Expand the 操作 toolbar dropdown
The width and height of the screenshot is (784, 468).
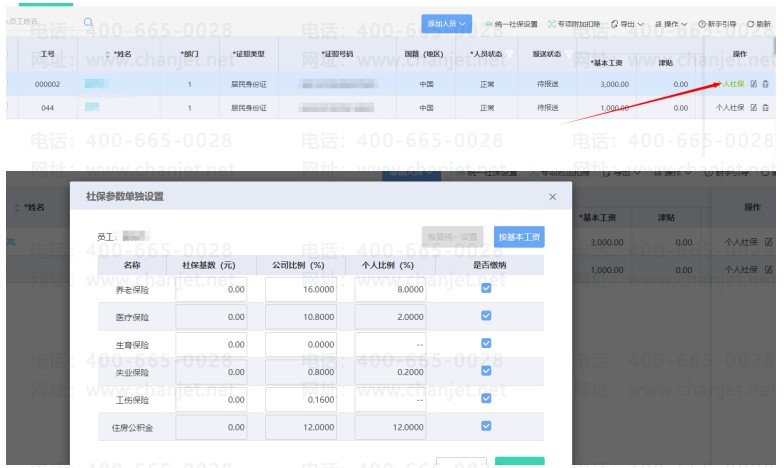click(671, 24)
